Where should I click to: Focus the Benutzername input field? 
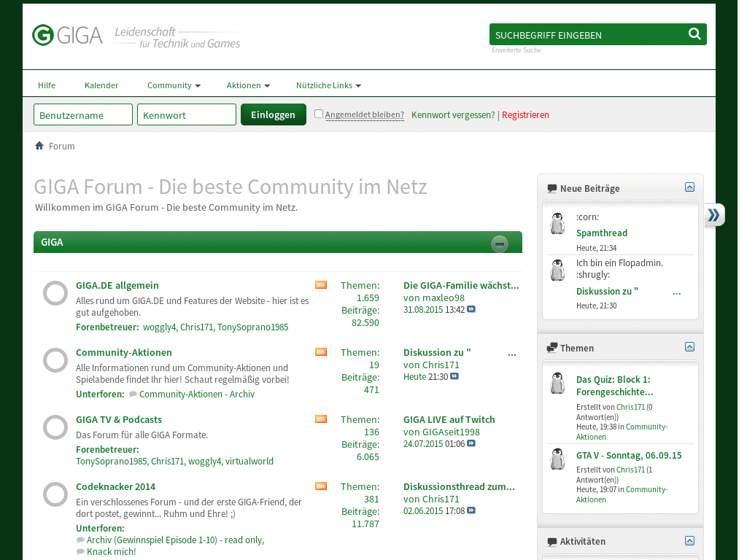(x=83, y=114)
